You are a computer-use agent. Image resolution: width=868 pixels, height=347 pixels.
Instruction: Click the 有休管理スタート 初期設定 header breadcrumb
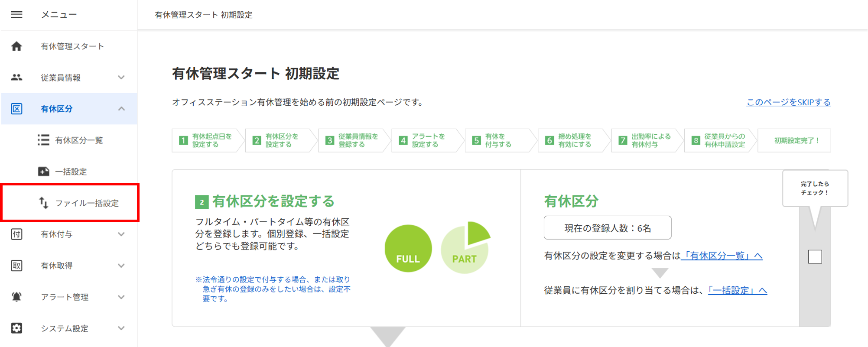(204, 15)
